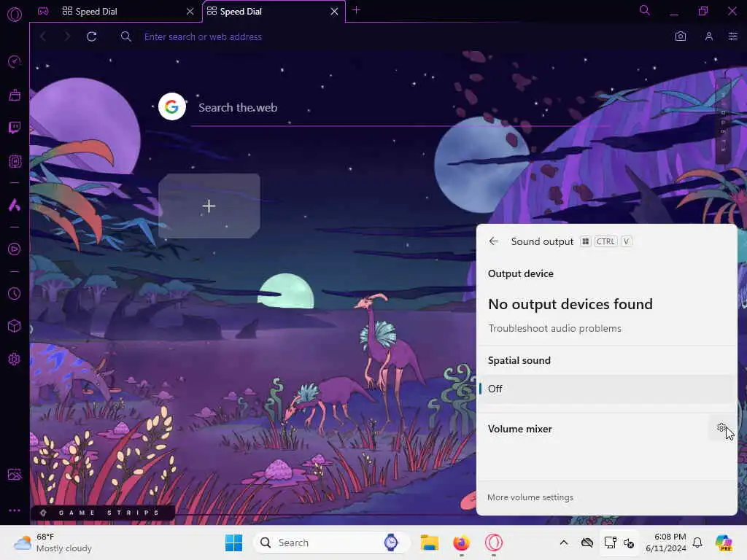747x560 pixels.
Task: Open Settings gear in sidebar
Action: (x=15, y=359)
